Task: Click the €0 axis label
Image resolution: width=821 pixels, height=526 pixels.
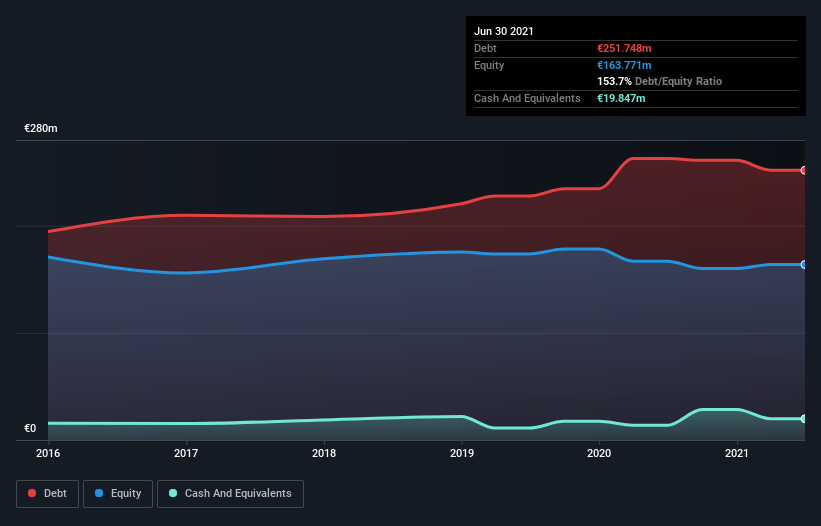Action: pyautogui.click(x=30, y=428)
